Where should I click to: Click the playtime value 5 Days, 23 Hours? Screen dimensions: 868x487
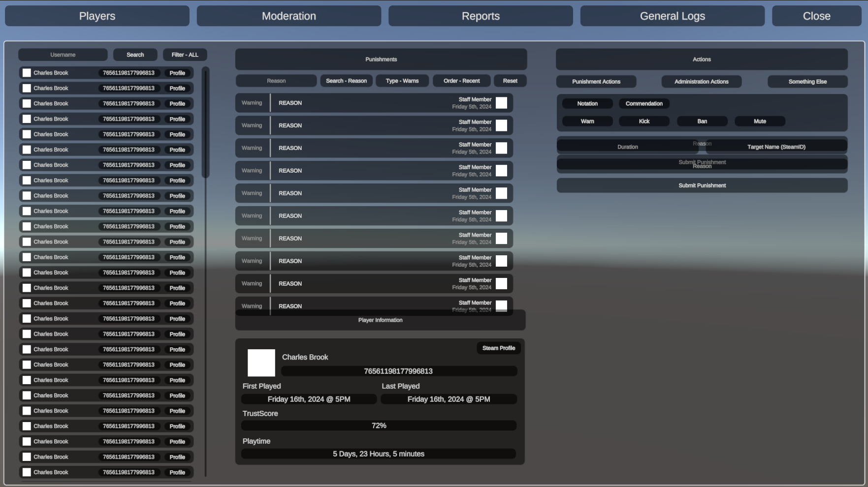379,454
